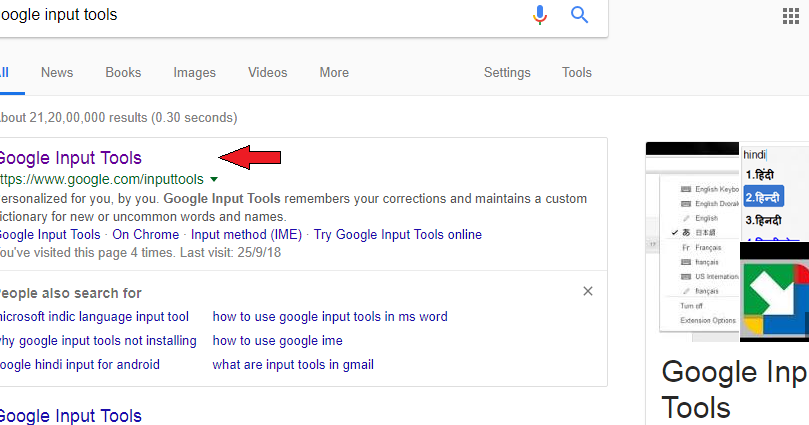The width and height of the screenshot is (809, 425).
Task: Click the blue magnifier search icon
Action: click(x=580, y=15)
